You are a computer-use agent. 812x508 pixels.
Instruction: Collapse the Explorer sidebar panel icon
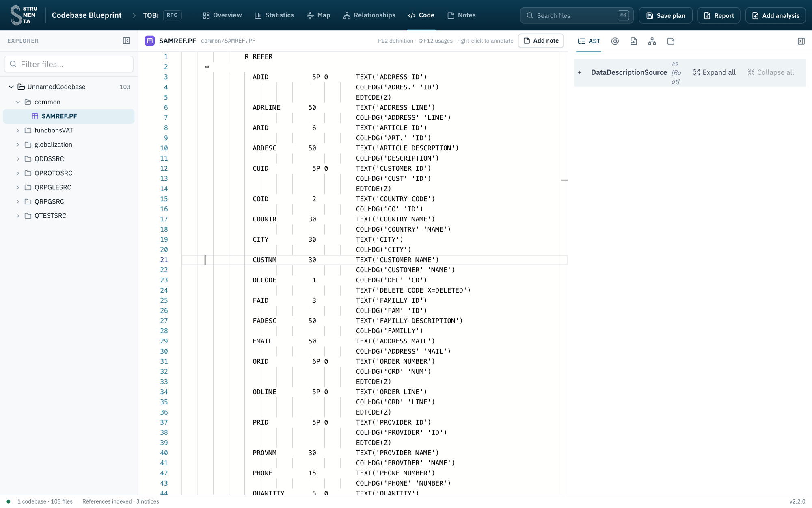126,41
